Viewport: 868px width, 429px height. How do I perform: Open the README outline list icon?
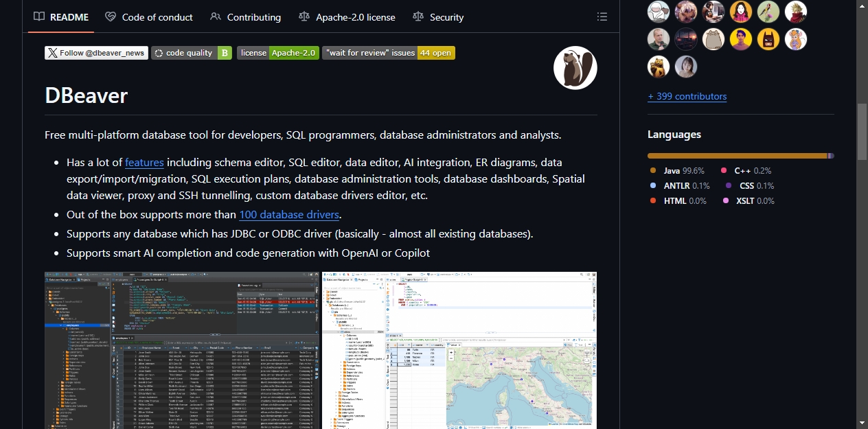(602, 16)
